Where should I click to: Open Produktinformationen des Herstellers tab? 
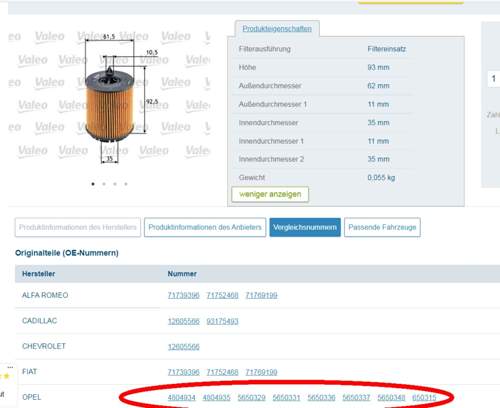point(78,227)
